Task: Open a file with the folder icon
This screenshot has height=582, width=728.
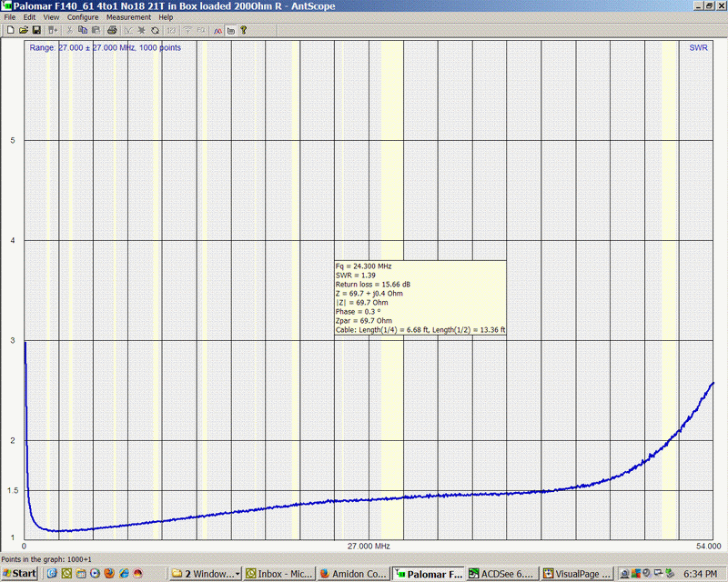Action: tap(24, 31)
